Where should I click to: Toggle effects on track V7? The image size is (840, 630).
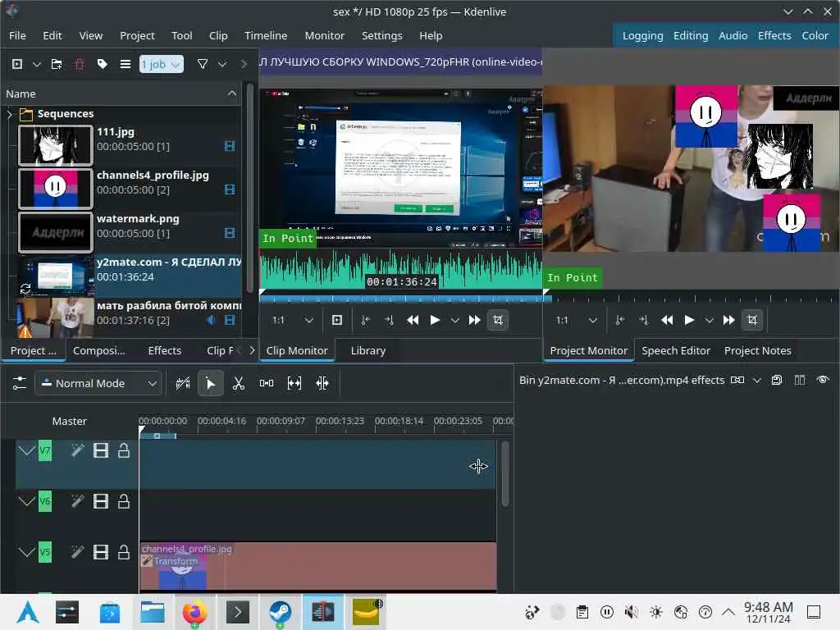(78, 450)
